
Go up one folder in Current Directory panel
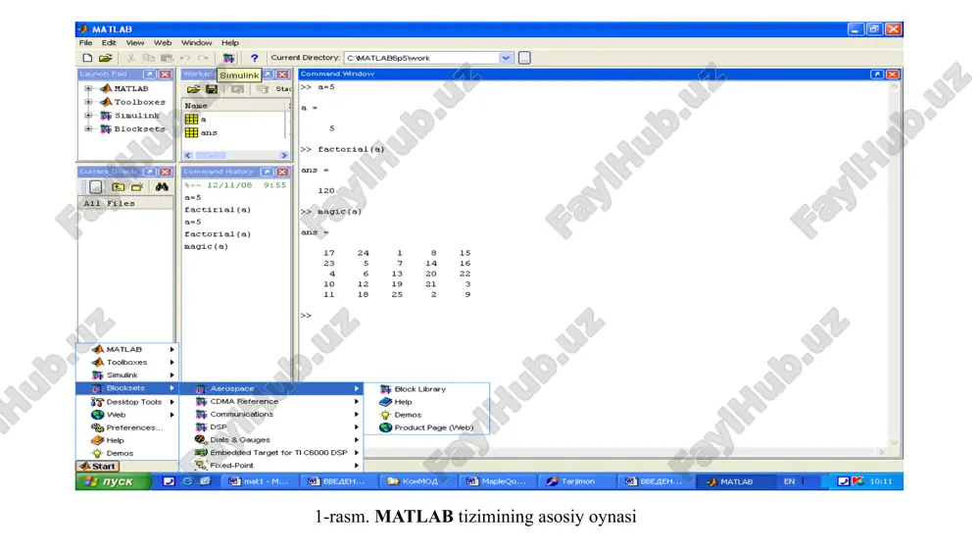pos(118,187)
